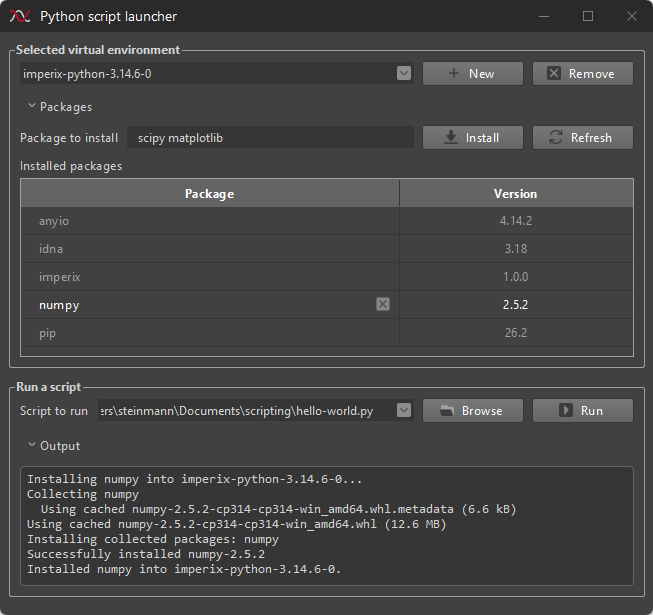Click the folder icon on Browse button
Image resolution: width=653 pixels, height=615 pixels.
click(447, 411)
